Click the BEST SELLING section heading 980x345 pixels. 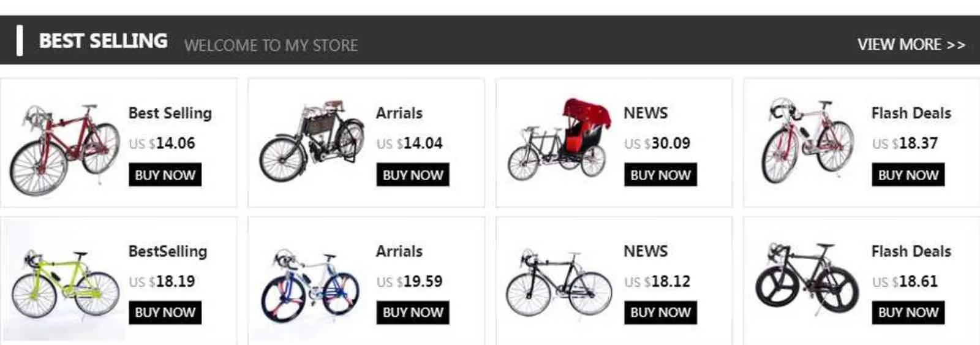[x=103, y=41]
